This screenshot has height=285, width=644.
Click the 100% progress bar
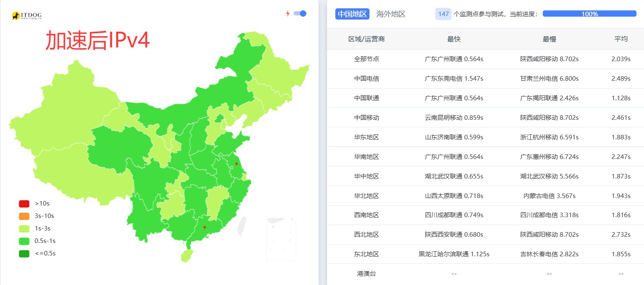pyautogui.click(x=589, y=14)
